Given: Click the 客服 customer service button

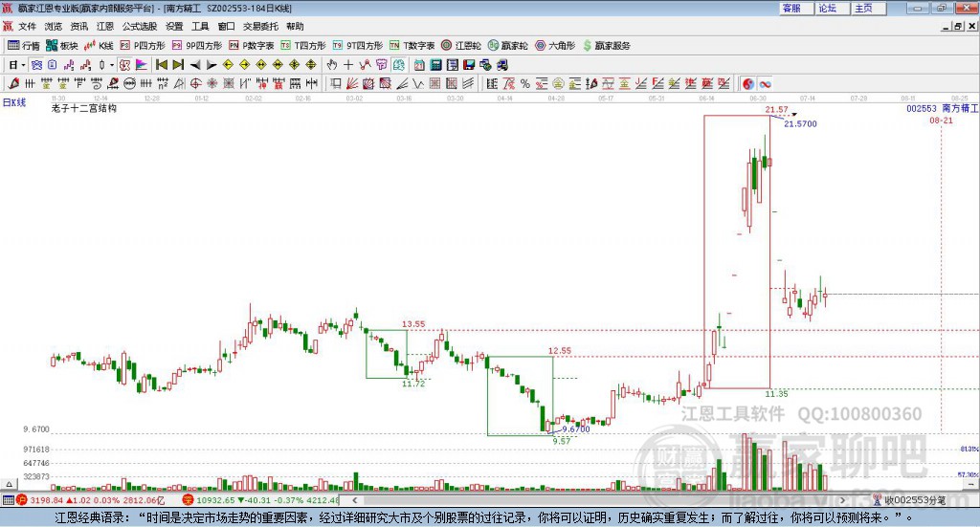Looking at the screenshot, I should pyautogui.click(x=796, y=8).
